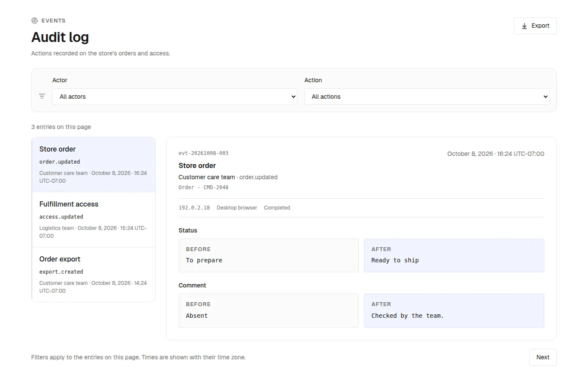Click the filter lines icon
Viewport: 588px width, 368px height.
tap(42, 96)
